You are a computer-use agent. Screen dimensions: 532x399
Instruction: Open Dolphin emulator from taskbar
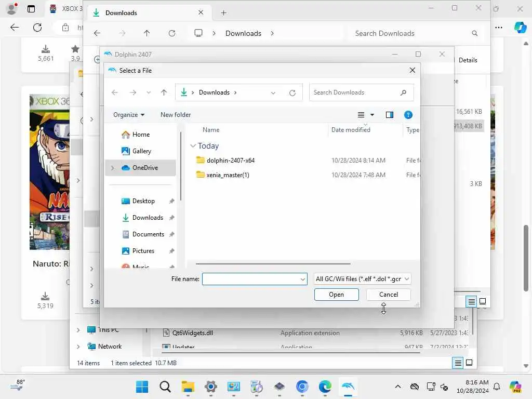click(348, 387)
